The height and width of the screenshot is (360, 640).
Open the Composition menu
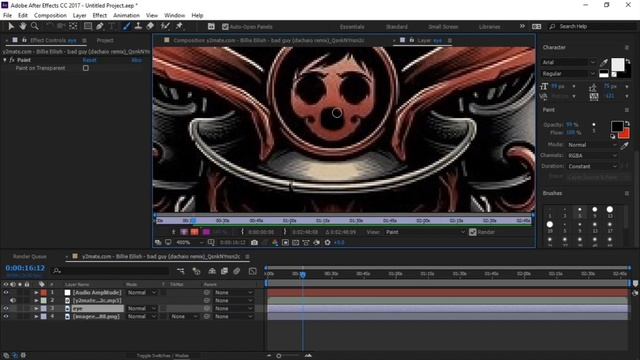(50, 16)
